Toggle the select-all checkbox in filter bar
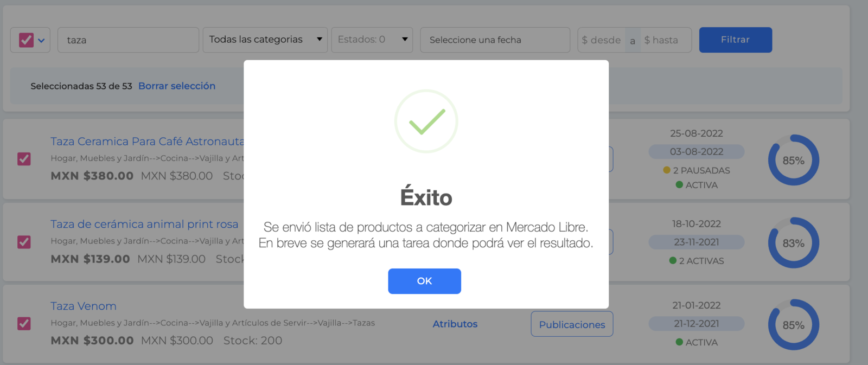868x365 pixels. (x=26, y=40)
